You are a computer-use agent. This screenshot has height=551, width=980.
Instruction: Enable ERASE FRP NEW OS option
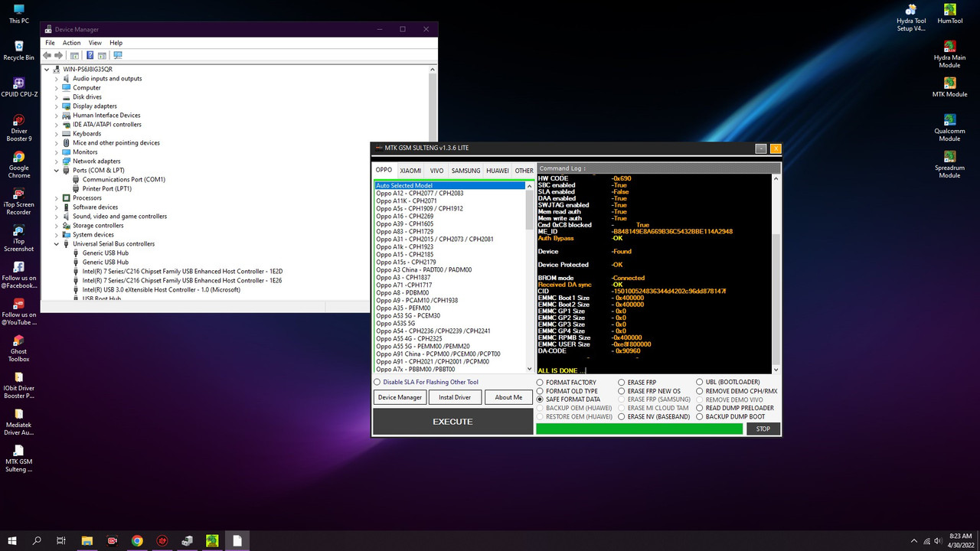621,390
